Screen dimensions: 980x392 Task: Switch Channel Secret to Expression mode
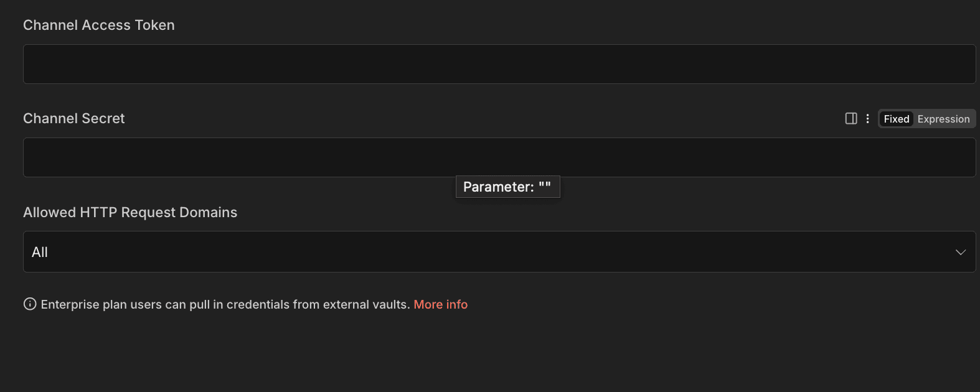click(943, 119)
